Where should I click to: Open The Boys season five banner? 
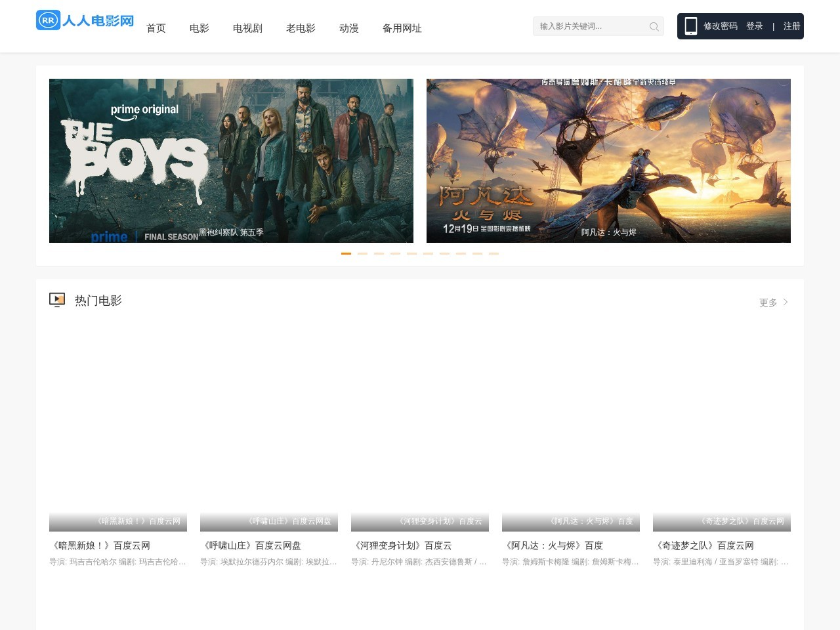[231, 161]
